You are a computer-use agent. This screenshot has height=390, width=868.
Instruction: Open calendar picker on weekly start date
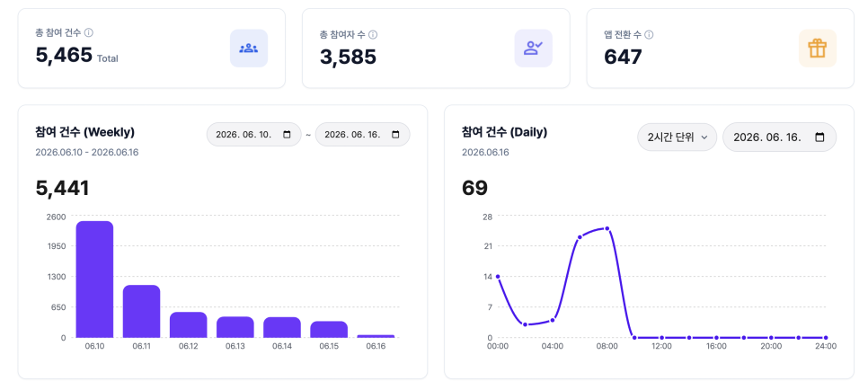(287, 135)
